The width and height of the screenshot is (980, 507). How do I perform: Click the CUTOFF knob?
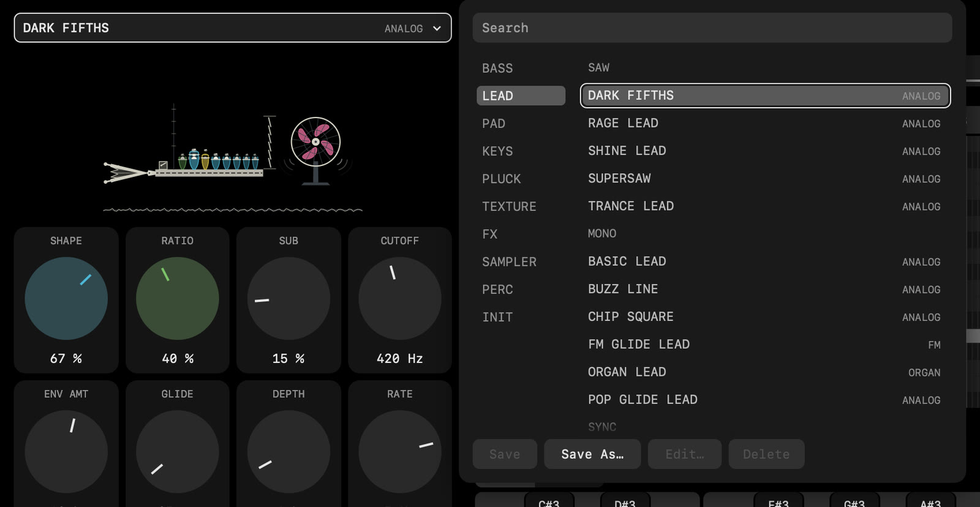[400, 298]
